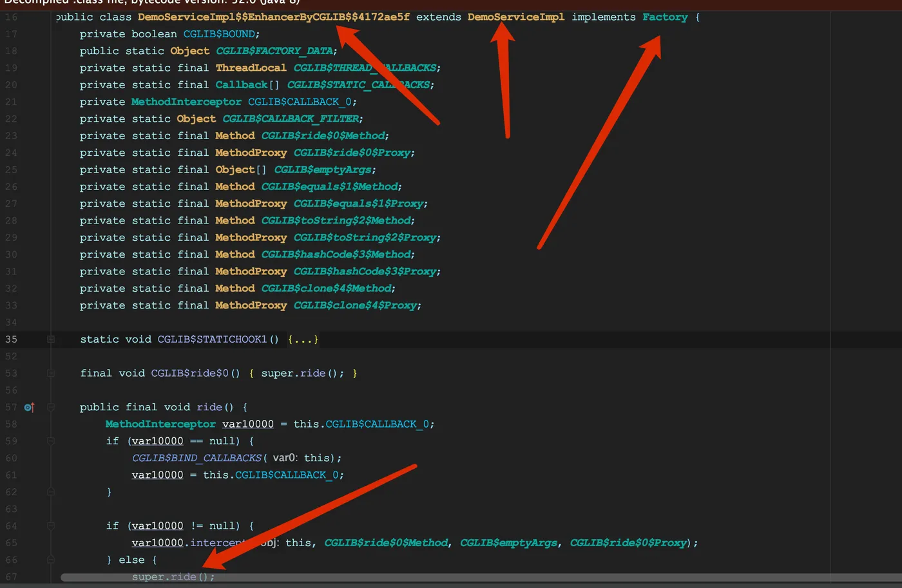Click the CGLIB$equals$1$Method field
This screenshot has width=902, height=588.
tap(330, 187)
